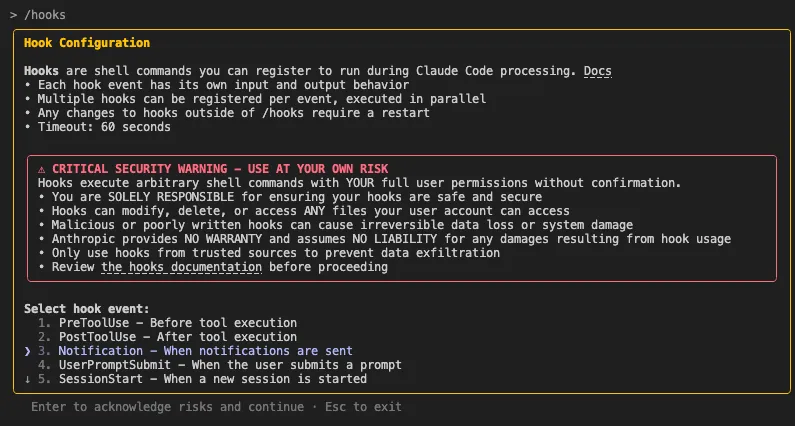Image resolution: width=795 pixels, height=426 pixels.
Task: Click the /hooks command prompt line
Action: 38,15
